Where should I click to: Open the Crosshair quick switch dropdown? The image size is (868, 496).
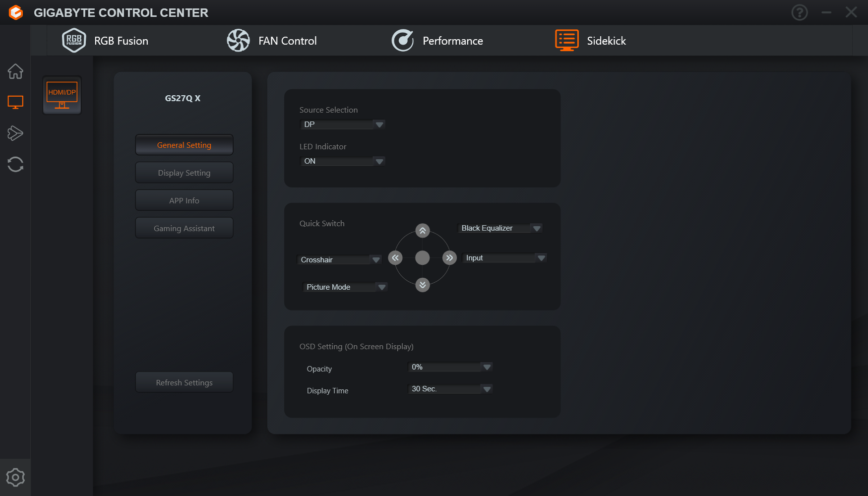(339, 260)
